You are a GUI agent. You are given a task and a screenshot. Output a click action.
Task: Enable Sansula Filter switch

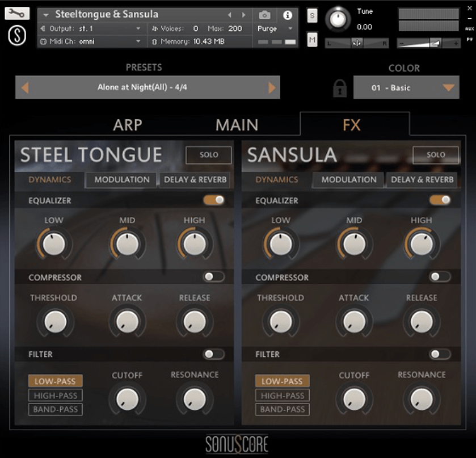(x=440, y=354)
